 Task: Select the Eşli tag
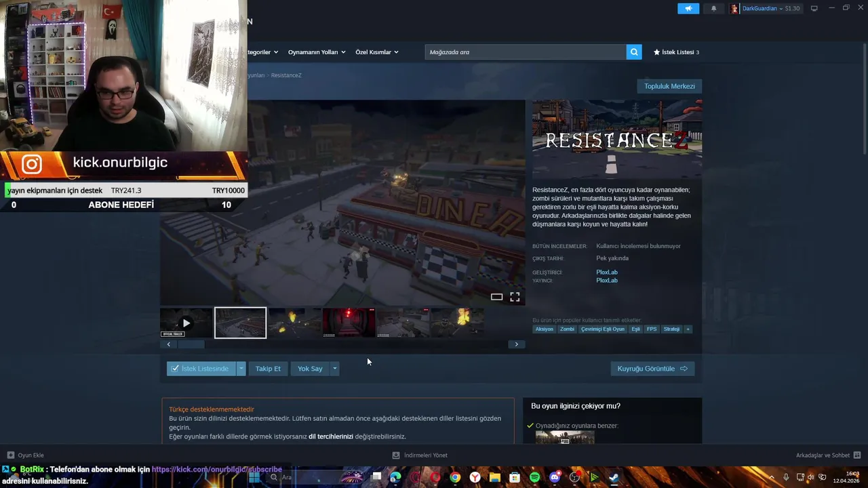pyautogui.click(x=635, y=329)
